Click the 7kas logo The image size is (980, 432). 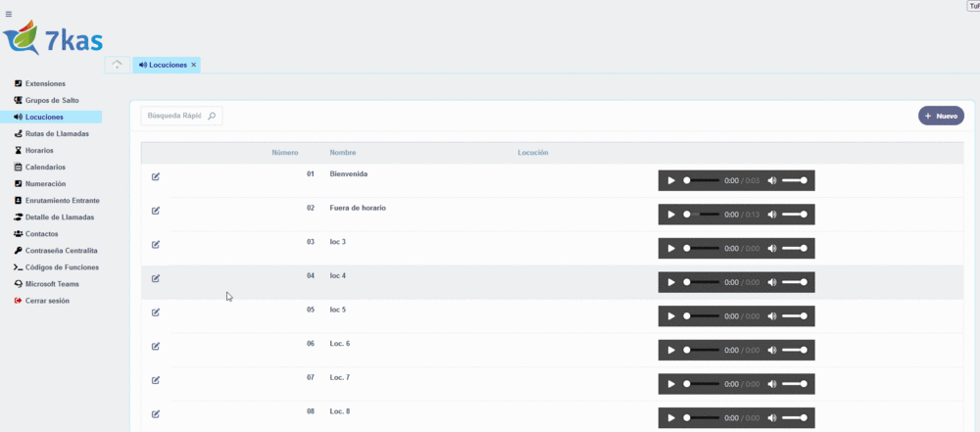pyautogui.click(x=53, y=37)
